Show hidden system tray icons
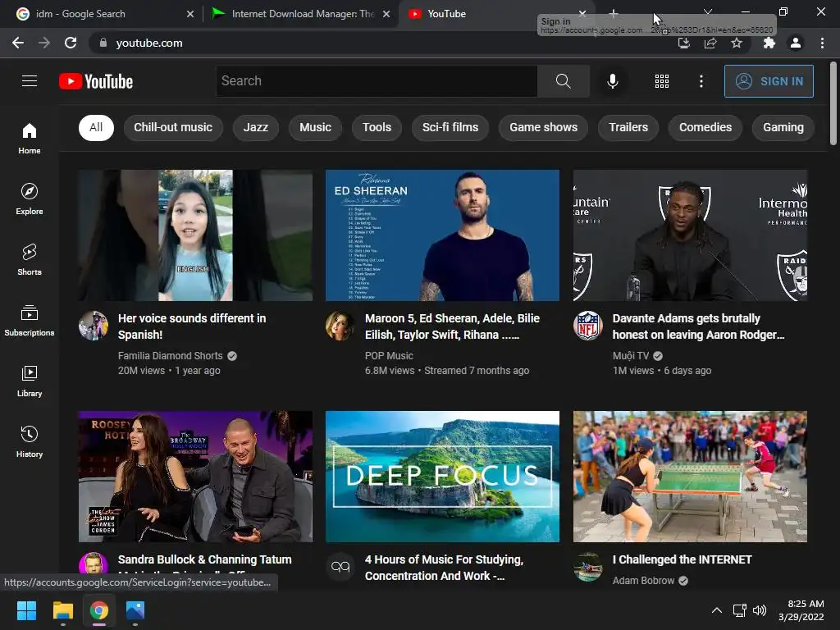 click(x=717, y=610)
